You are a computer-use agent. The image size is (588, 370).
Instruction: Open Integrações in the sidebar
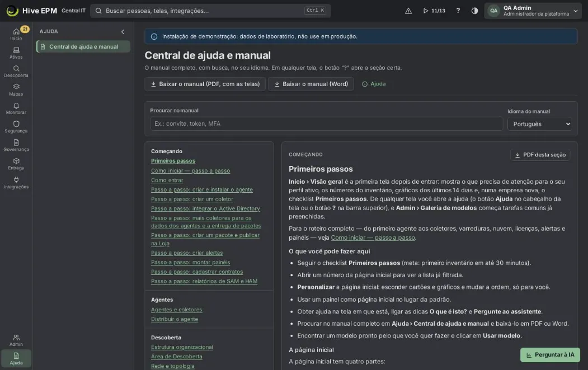tap(16, 183)
